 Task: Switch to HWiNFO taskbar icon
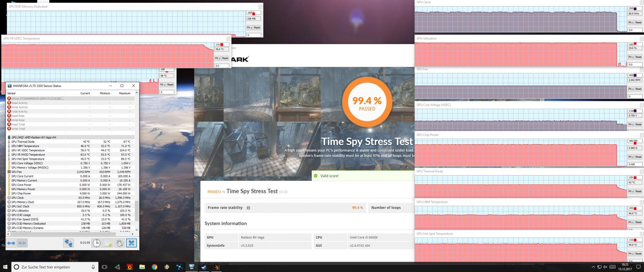pos(192,267)
